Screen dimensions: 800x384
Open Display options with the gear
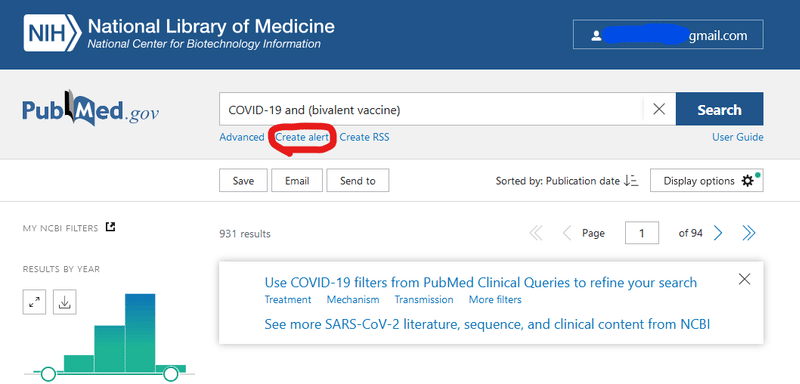pyautogui.click(x=707, y=181)
